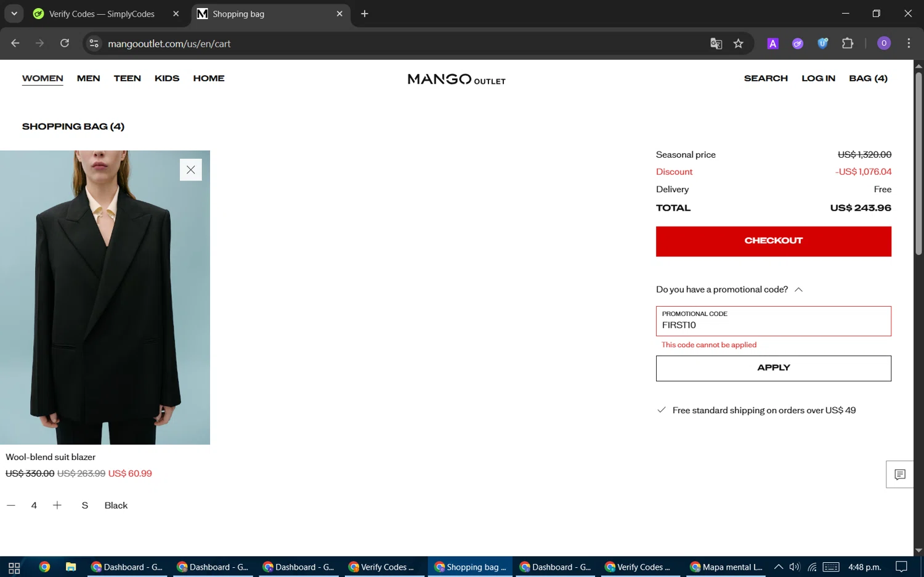Open the chat support icon
The height and width of the screenshot is (577, 924).
click(900, 474)
